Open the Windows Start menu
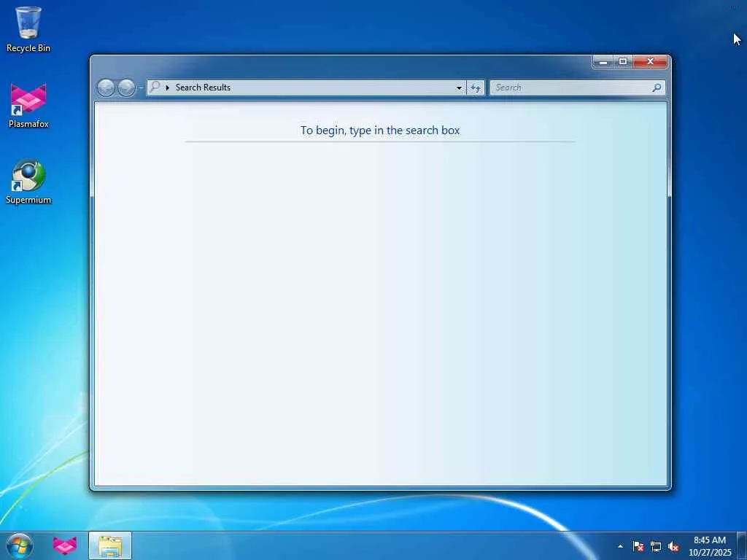The image size is (747, 560). 20,545
